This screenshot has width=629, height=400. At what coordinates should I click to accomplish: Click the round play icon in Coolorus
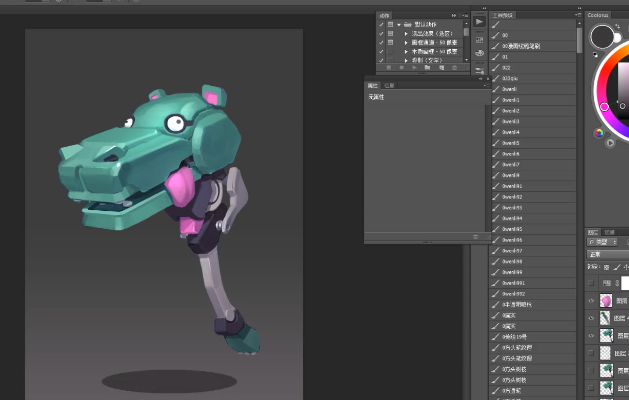click(x=610, y=143)
